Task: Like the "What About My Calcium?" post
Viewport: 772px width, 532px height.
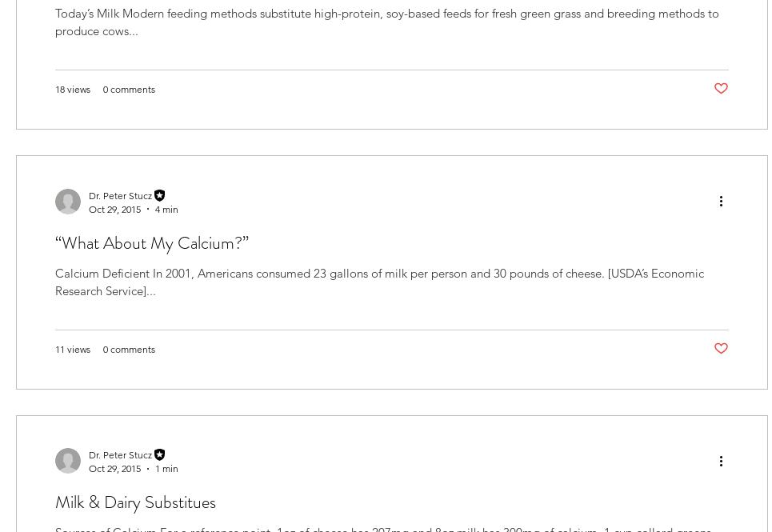Action: [721, 349]
